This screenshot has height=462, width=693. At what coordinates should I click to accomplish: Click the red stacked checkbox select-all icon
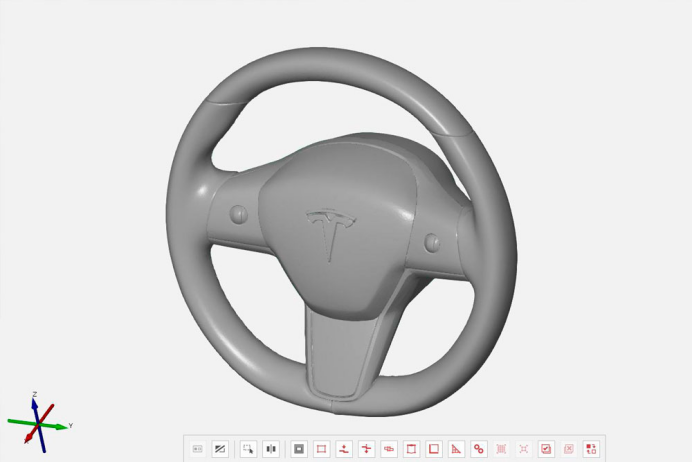(546, 449)
